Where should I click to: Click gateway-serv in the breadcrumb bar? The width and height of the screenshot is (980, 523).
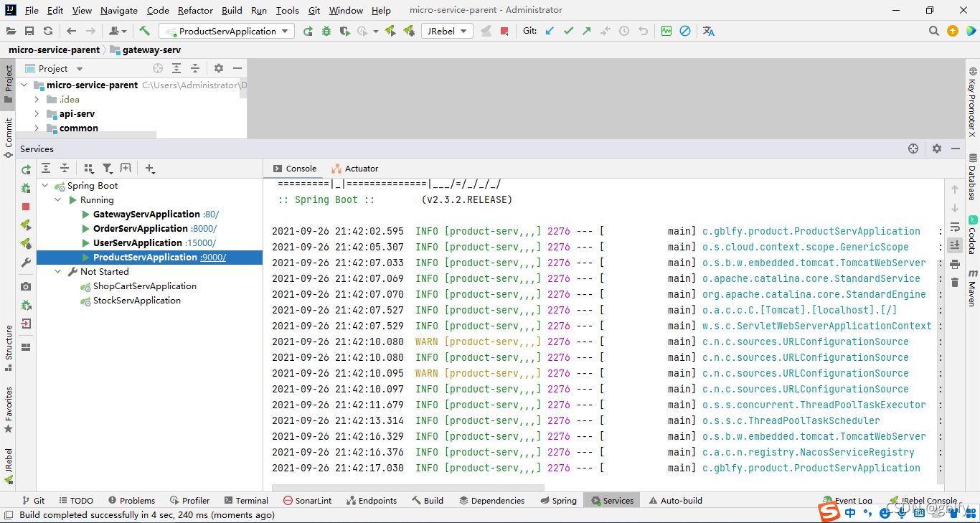click(x=145, y=50)
